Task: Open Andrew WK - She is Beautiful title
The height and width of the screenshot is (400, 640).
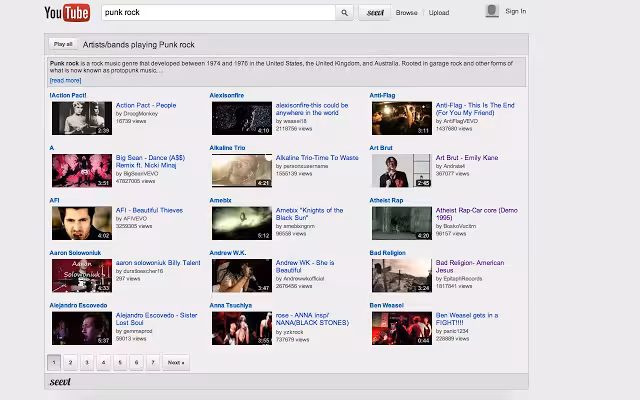Action: pos(305,266)
